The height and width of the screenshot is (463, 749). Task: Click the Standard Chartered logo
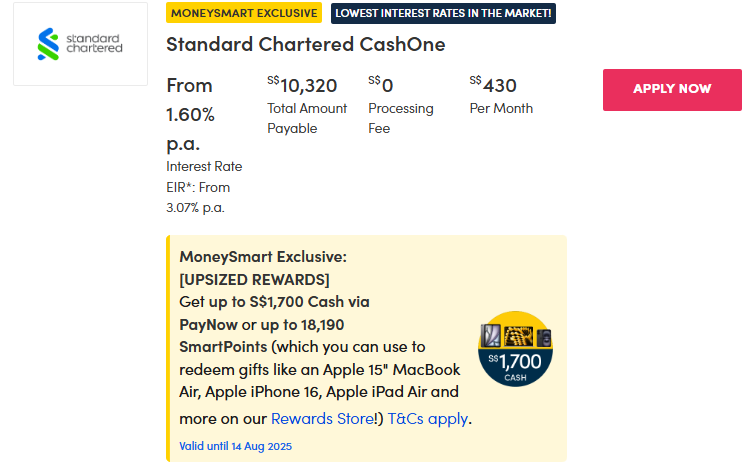(80, 44)
